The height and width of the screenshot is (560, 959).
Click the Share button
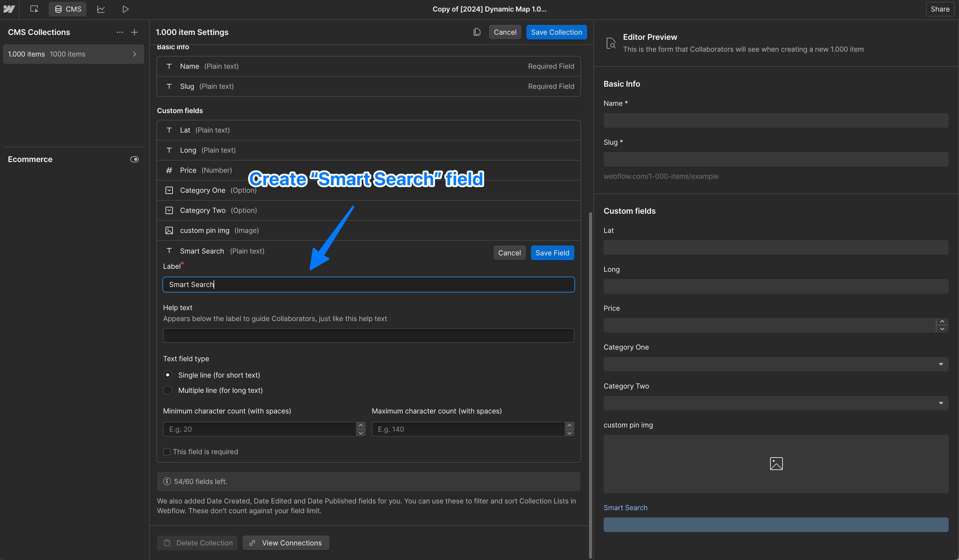tap(940, 9)
